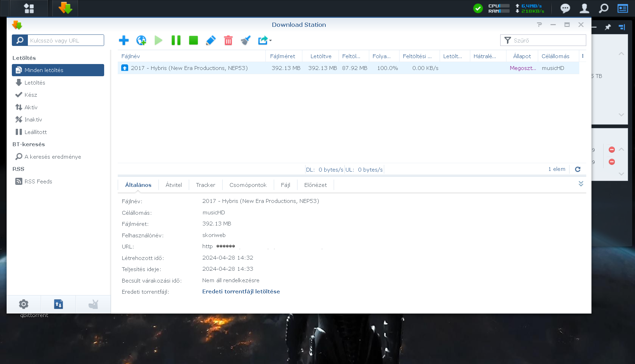Clear finished tasks with broom icon

[246, 40]
